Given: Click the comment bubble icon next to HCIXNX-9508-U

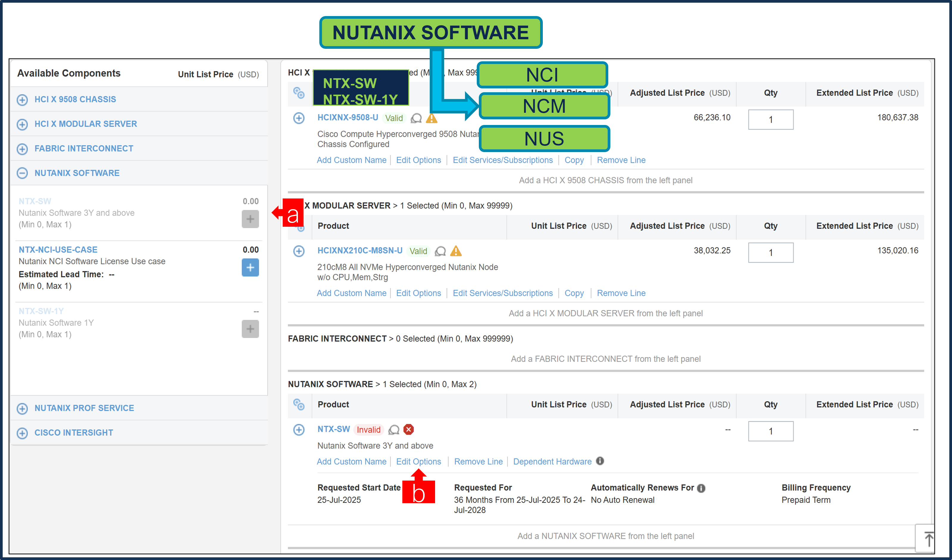Looking at the screenshot, I should pos(417,118).
